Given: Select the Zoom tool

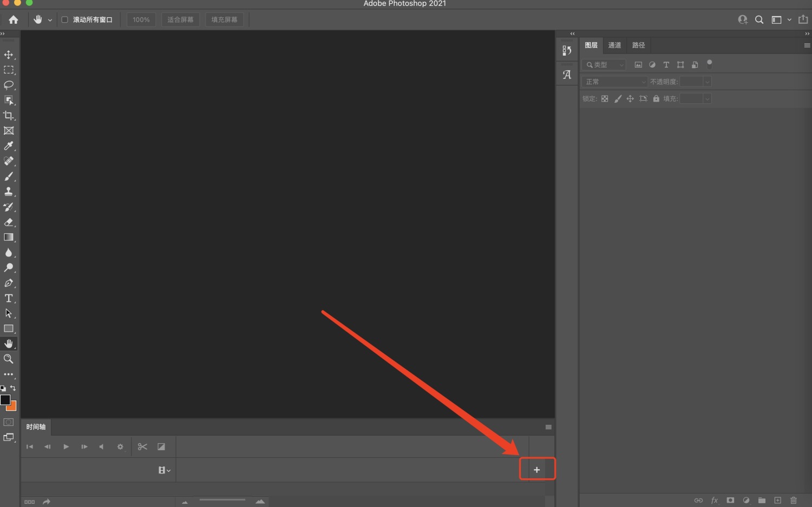Looking at the screenshot, I should [9, 359].
